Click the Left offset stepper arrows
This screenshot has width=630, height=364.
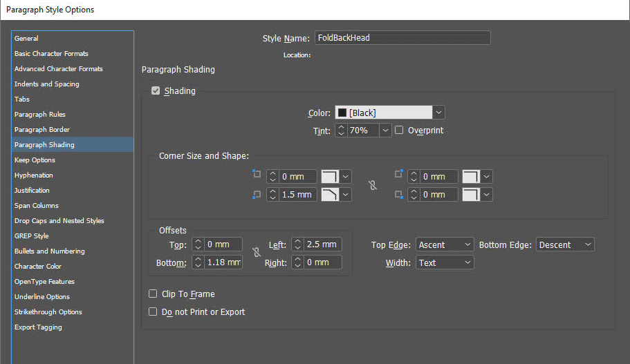(x=298, y=245)
